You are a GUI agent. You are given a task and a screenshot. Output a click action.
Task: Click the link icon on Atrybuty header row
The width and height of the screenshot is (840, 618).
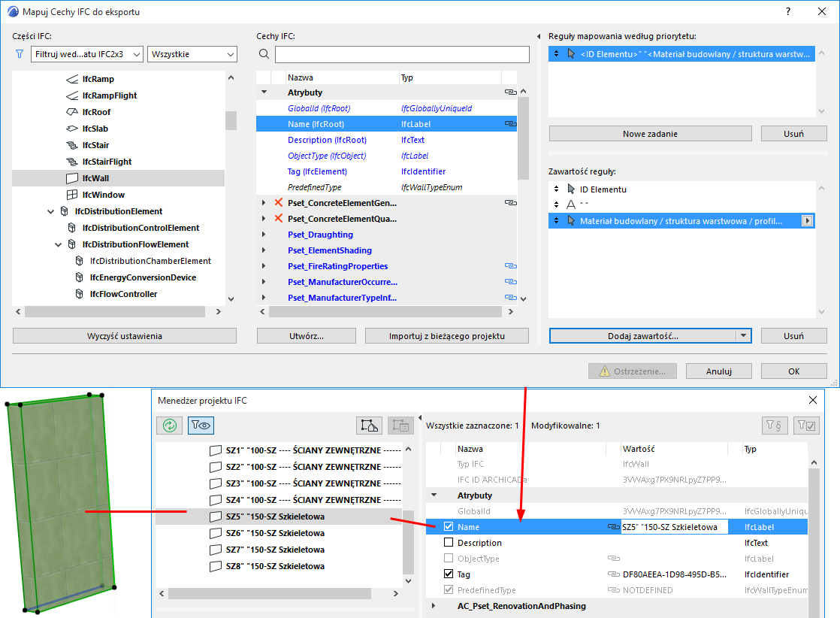(x=510, y=92)
